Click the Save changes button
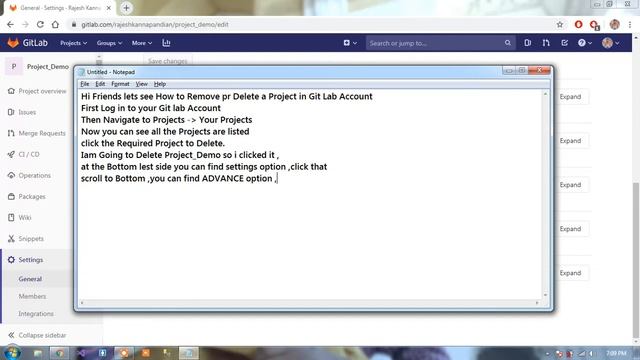Viewport: 640px width, 360px height. (168, 61)
